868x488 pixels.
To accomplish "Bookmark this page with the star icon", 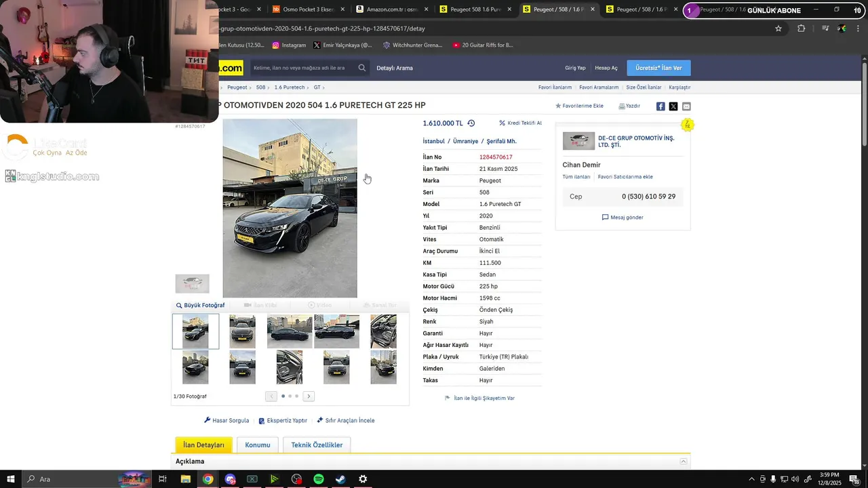I will [778, 28].
